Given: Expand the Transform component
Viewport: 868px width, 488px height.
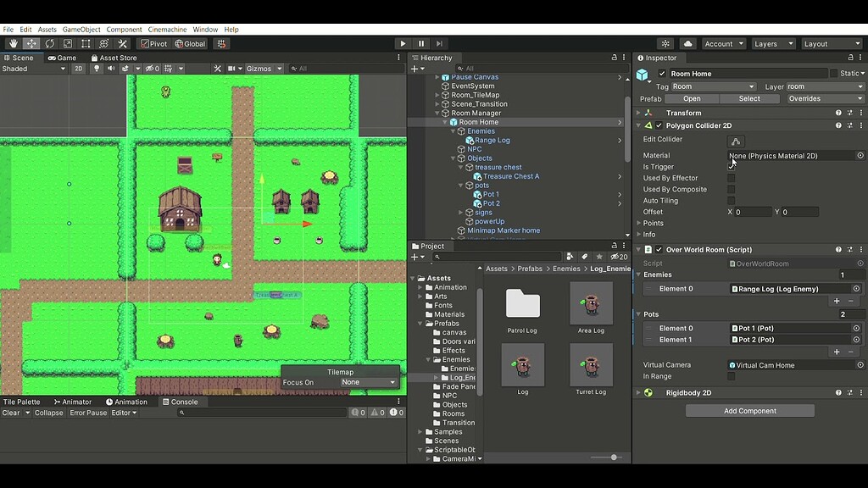Looking at the screenshot, I should tap(637, 113).
